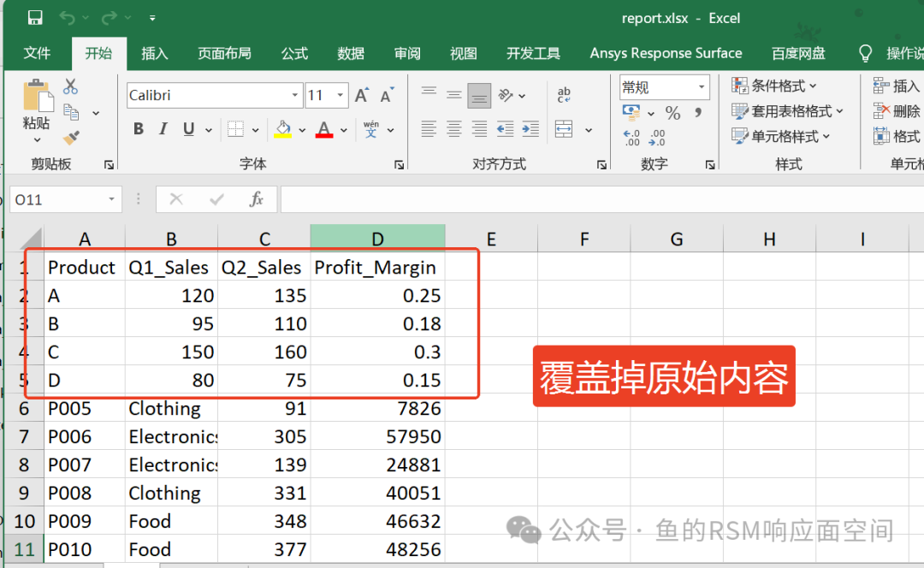Click the Borders icon
924x568 pixels.
point(236,129)
